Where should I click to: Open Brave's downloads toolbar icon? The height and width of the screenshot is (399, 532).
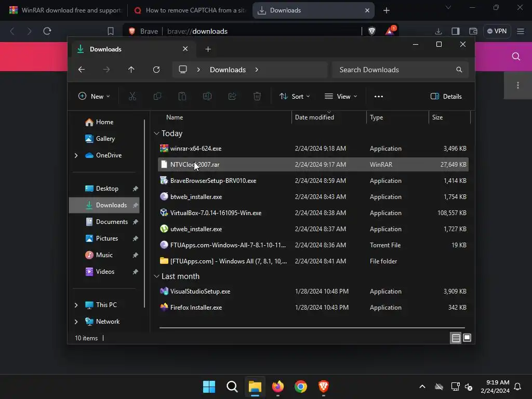[438, 31]
